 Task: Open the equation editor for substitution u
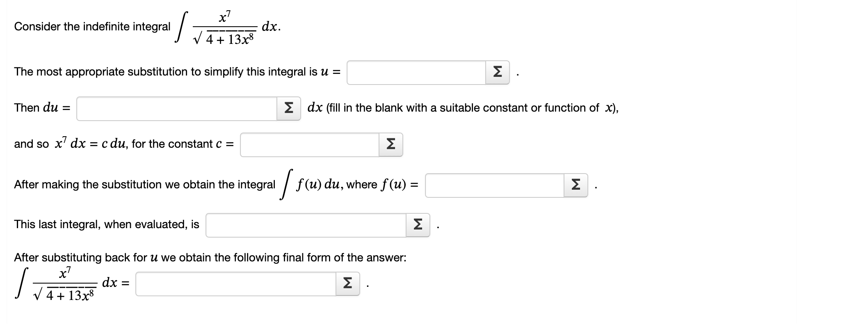coord(498,73)
